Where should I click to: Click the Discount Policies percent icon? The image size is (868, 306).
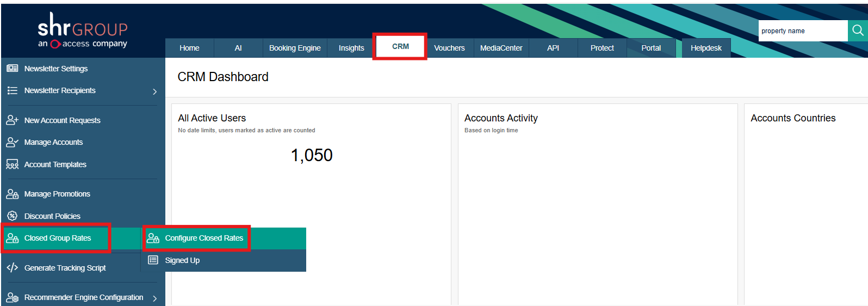click(x=12, y=216)
